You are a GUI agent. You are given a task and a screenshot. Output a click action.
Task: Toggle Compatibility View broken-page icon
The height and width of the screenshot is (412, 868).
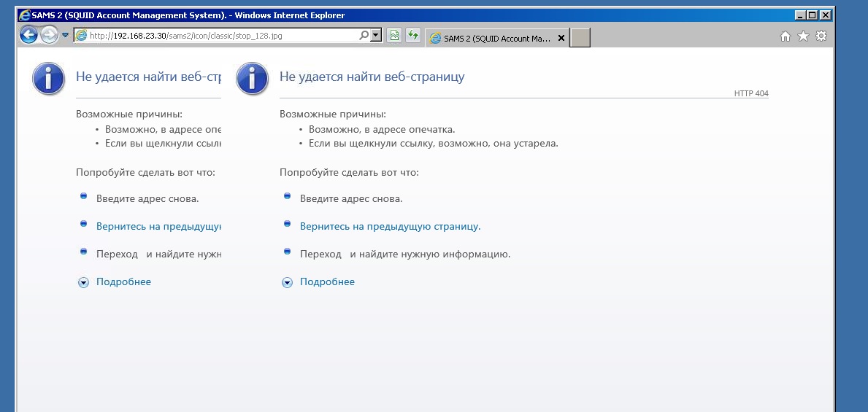point(394,36)
